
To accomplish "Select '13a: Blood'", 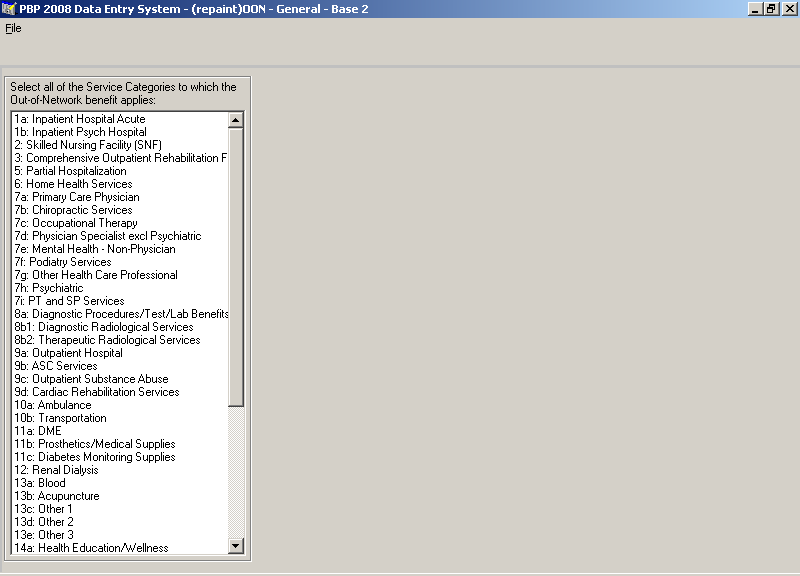I will [120, 483].
